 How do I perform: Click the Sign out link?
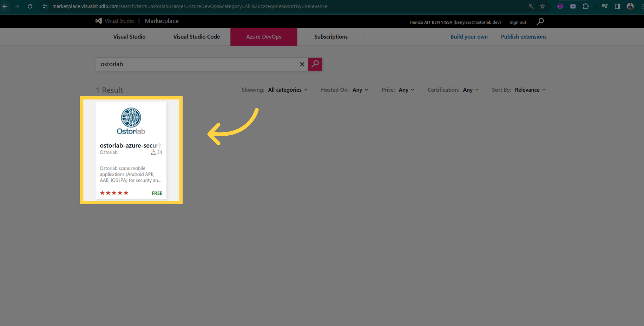[x=518, y=22]
